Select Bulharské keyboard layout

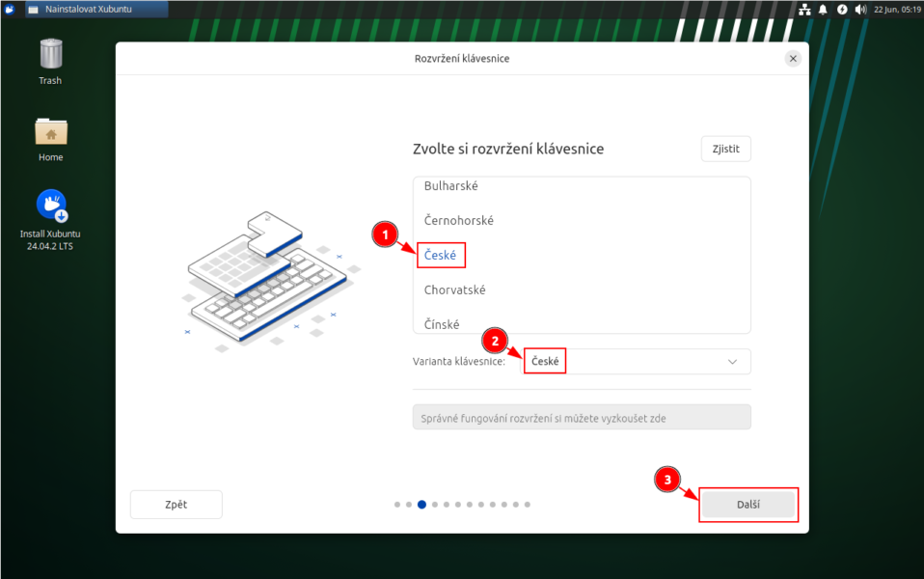pos(450,186)
